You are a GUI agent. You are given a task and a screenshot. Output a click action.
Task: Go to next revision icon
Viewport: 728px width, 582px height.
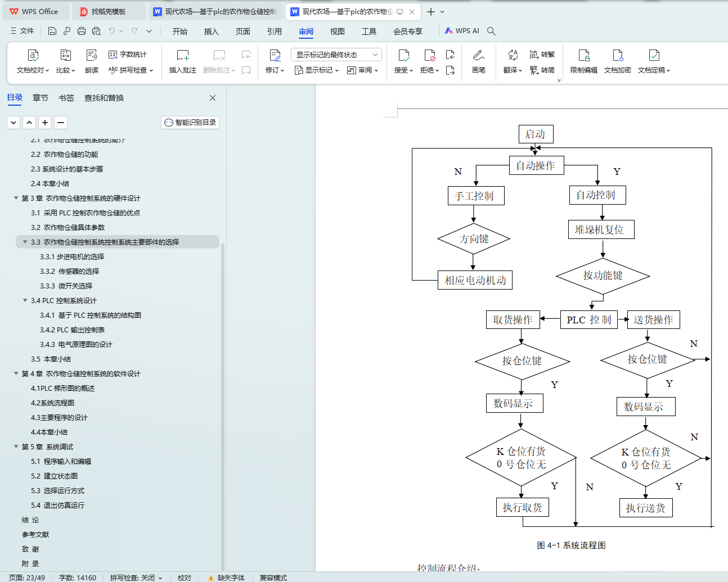(x=450, y=70)
